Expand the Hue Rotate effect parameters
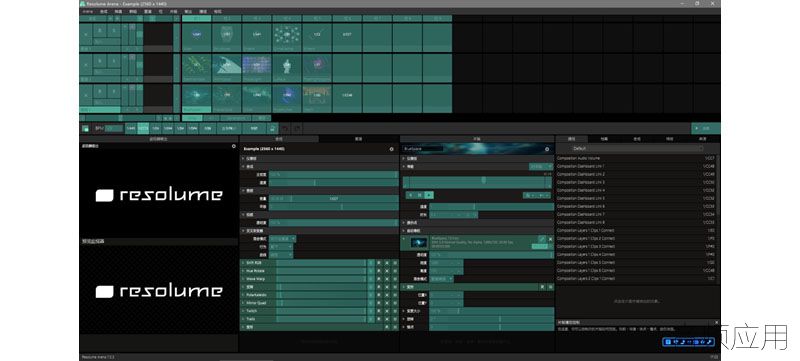The image size is (800, 361). point(243,271)
